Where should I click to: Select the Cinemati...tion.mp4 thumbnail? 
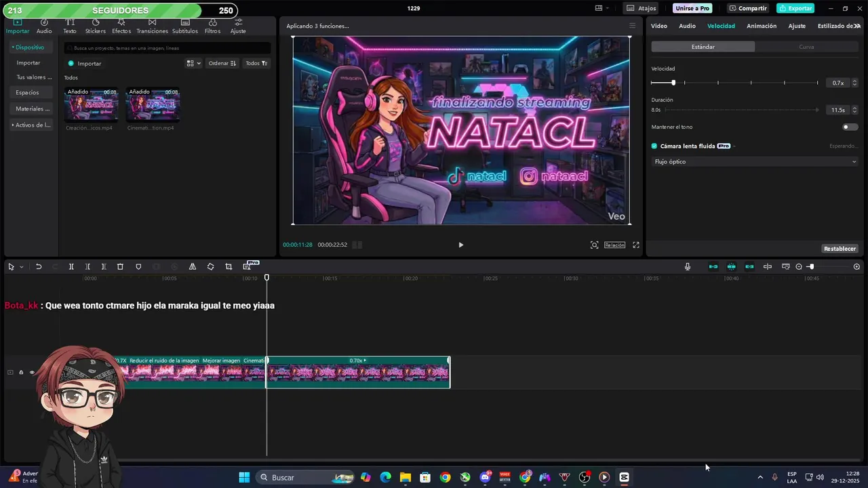click(153, 105)
